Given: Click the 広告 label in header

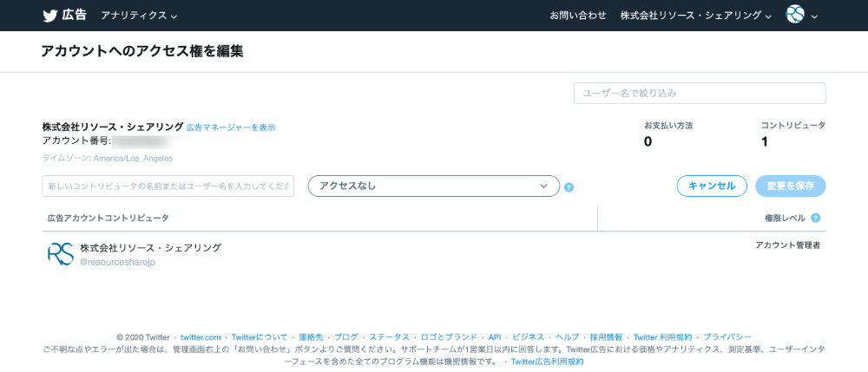Looking at the screenshot, I should point(74,15).
